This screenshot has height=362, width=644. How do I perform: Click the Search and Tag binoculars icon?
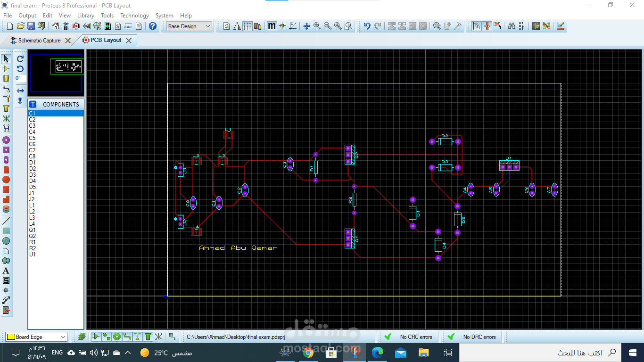point(512,26)
